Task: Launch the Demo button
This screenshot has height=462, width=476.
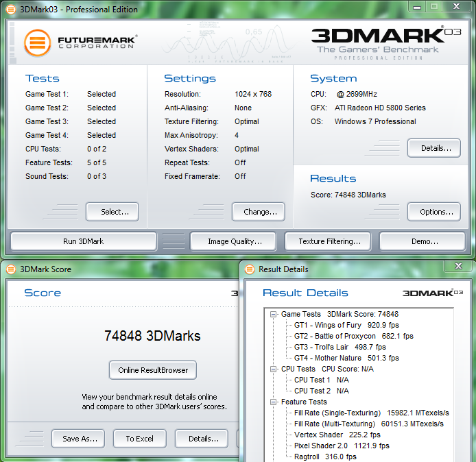Action: [x=423, y=241]
